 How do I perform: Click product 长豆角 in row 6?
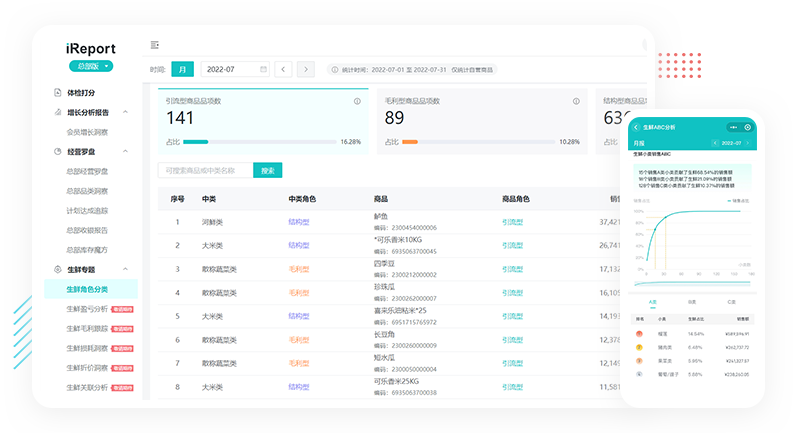(384, 334)
